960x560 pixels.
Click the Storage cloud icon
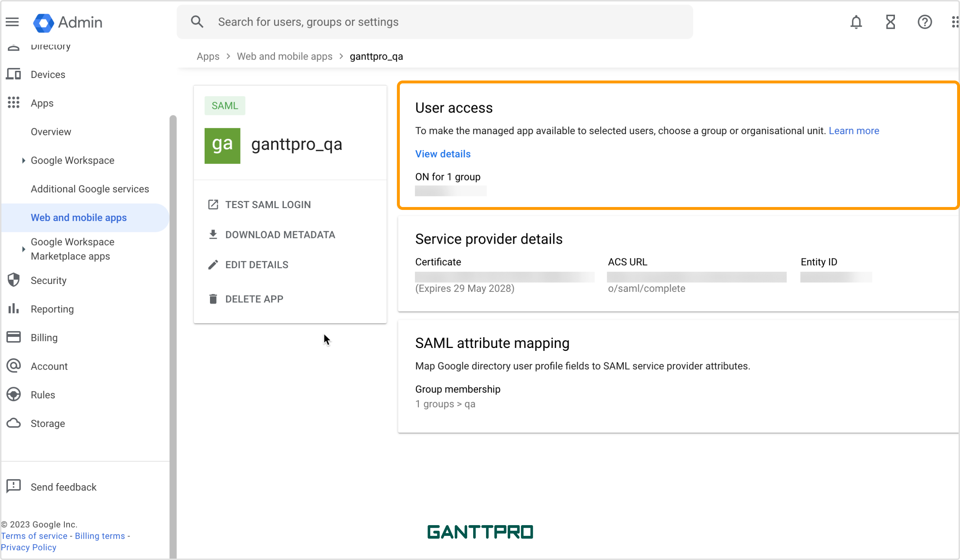pos(13,423)
